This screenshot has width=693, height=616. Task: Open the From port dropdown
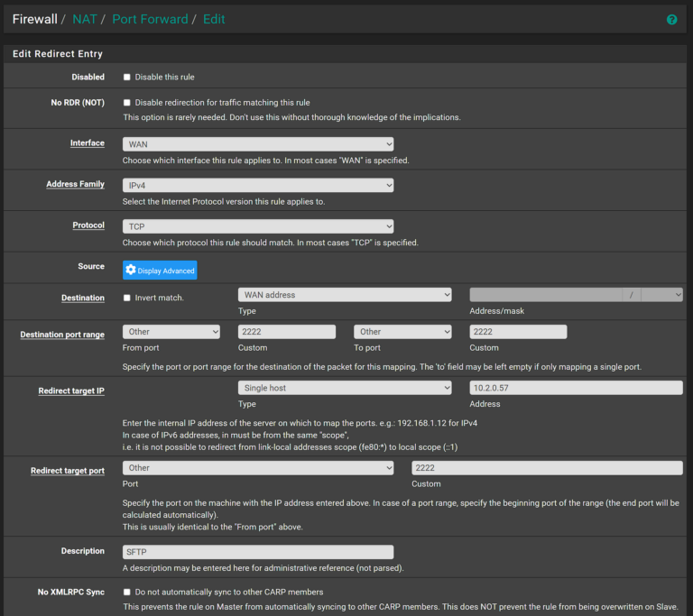pos(171,332)
